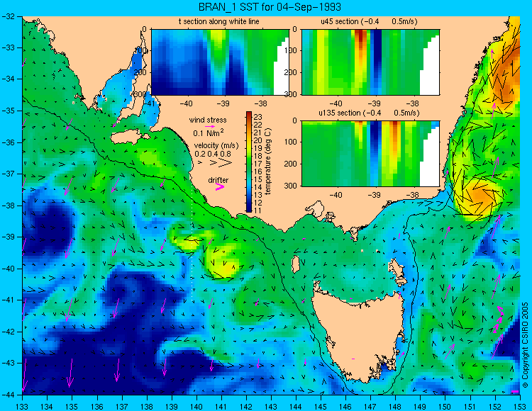532x411 pixels.
Task: Click the magenta drifter arrow symbol in legend
Action: pos(220,187)
